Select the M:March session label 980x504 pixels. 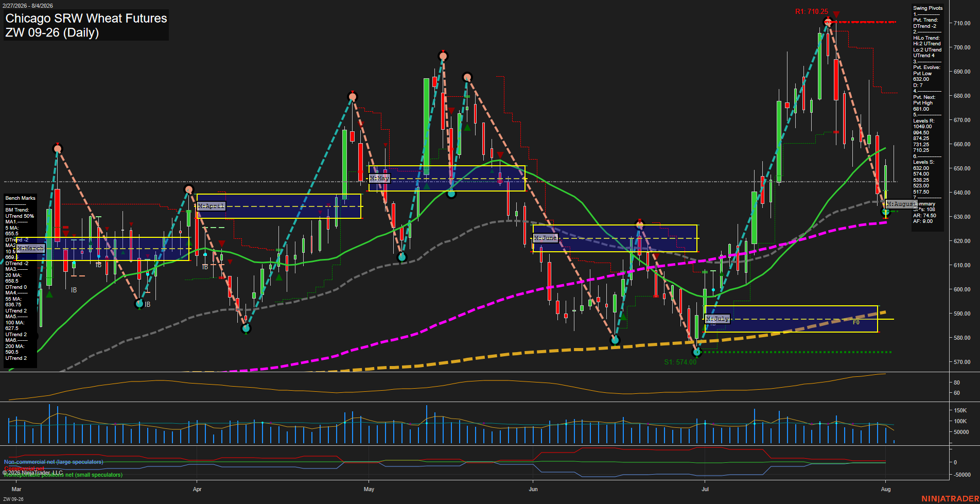[x=31, y=248]
